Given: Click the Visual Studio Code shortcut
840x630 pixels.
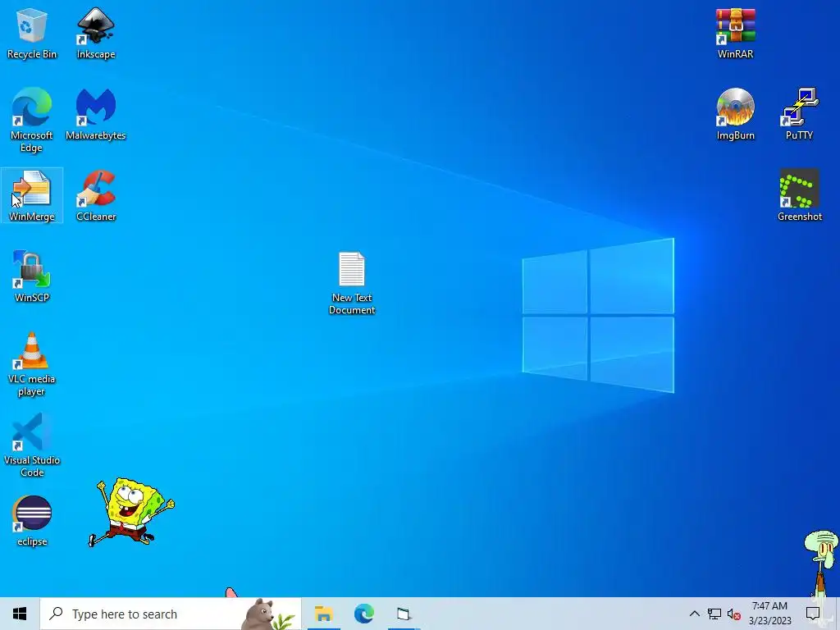Looking at the screenshot, I should [32, 445].
